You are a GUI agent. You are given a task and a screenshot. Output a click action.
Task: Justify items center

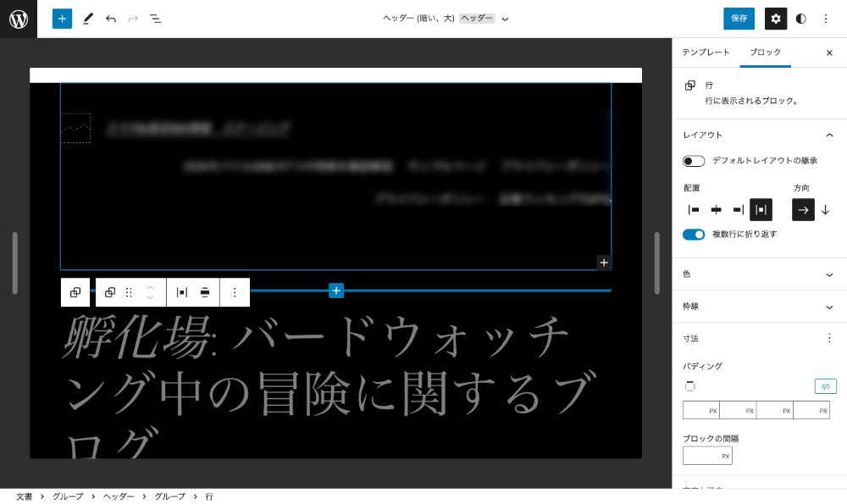(717, 209)
